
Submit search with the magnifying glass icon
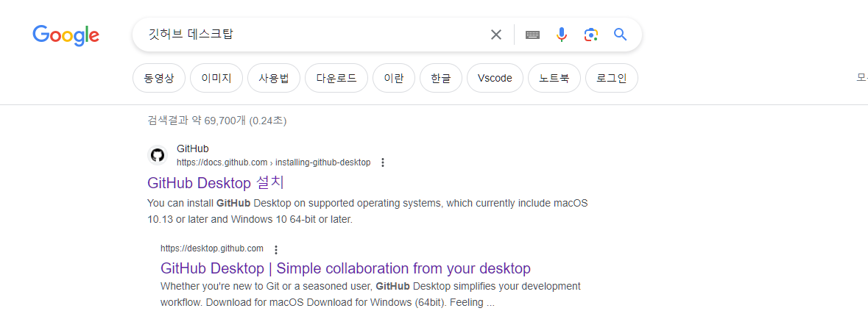621,35
